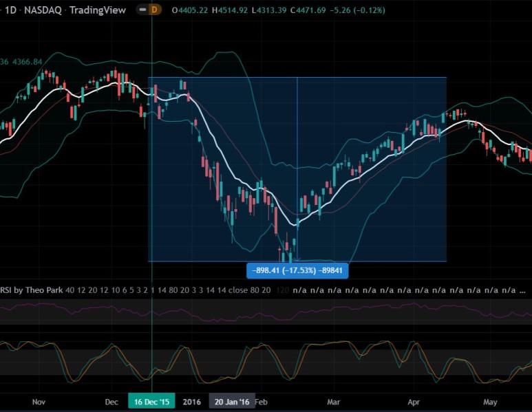Screen dimensions: 532x412
Task: Click the 16 Dec '15 date label
Action: click(151, 402)
